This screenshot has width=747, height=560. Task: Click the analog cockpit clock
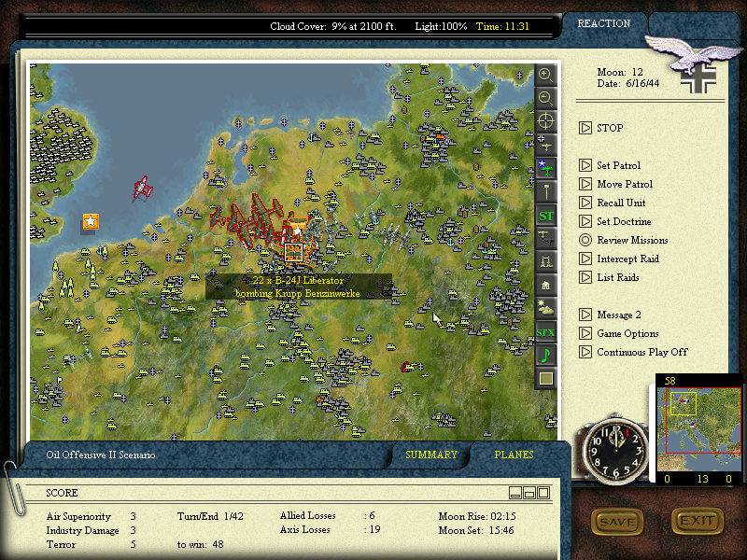point(615,451)
